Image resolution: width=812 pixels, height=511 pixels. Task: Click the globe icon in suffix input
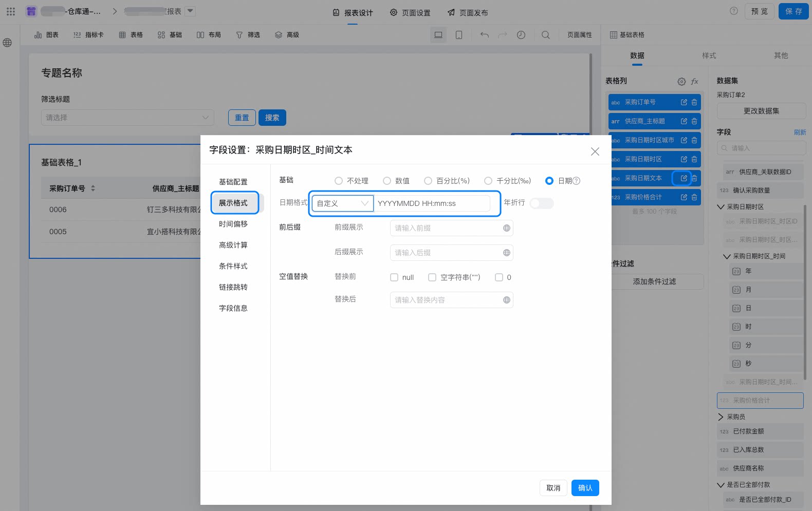[x=507, y=253]
